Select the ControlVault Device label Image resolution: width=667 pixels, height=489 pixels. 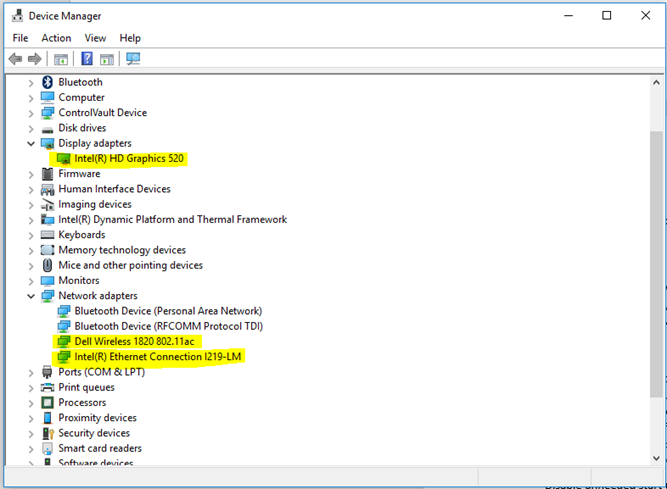[103, 113]
